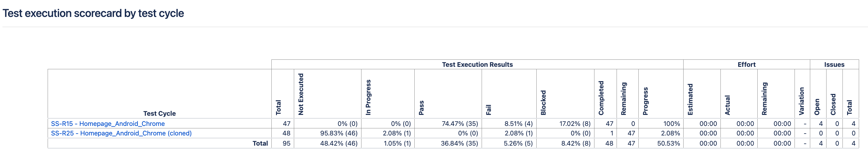Click the Open issues column header

tap(817, 107)
